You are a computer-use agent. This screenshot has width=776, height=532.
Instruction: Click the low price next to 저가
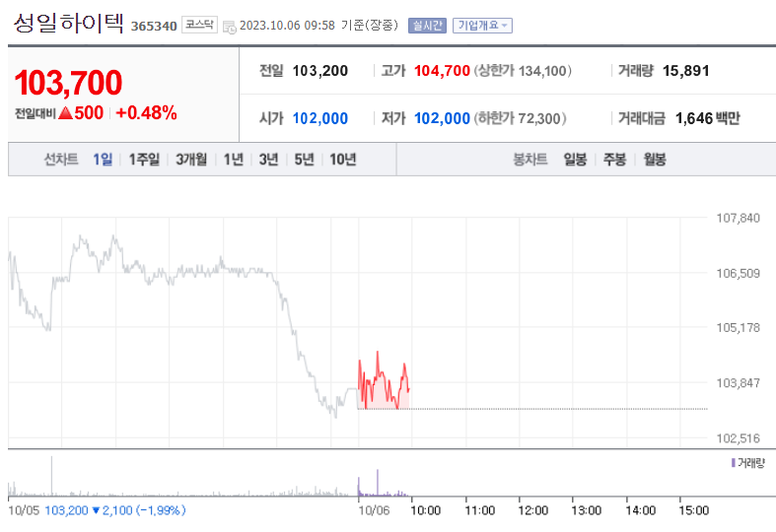tap(442, 118)
